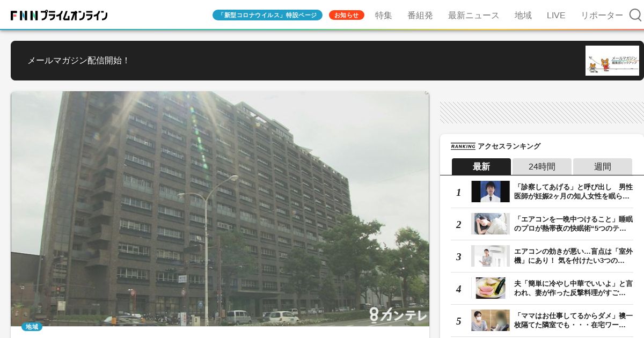Open 地域 menu item in header
The width and height of the screenshot is (644, 338).
(x=523, y=16)
